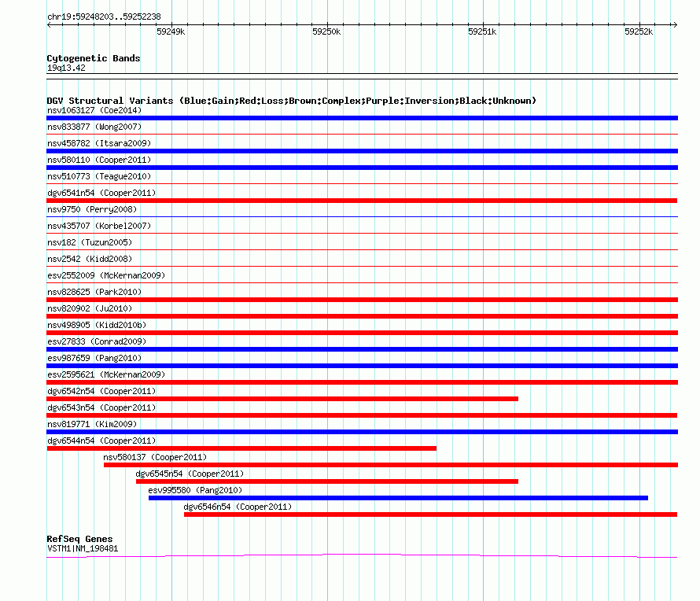Open nsv498905 (Kidd2010b) variant

pos(97,325)
